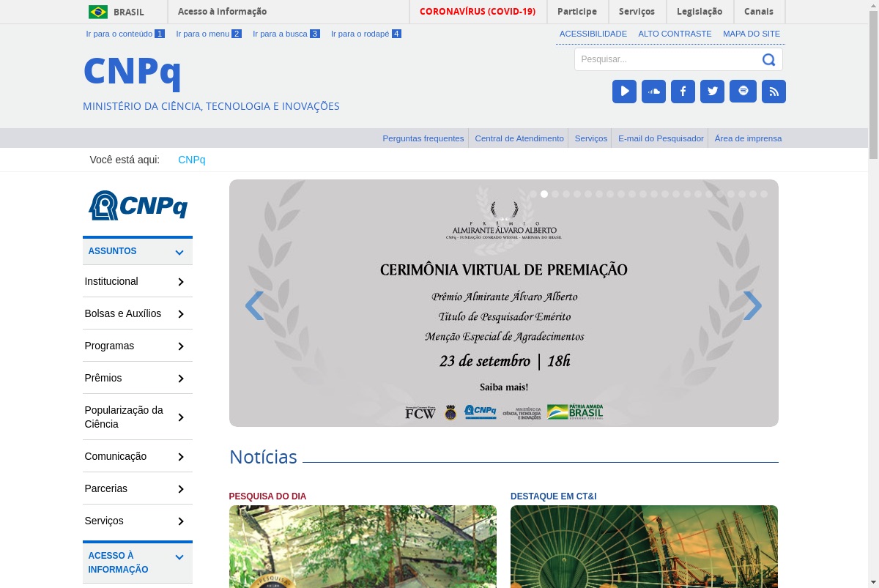879x588 pixels.
Task: Collapse the ACESSO À INFORMAÇÃO section
Action: pyautogui.click(x=138, y=562)
